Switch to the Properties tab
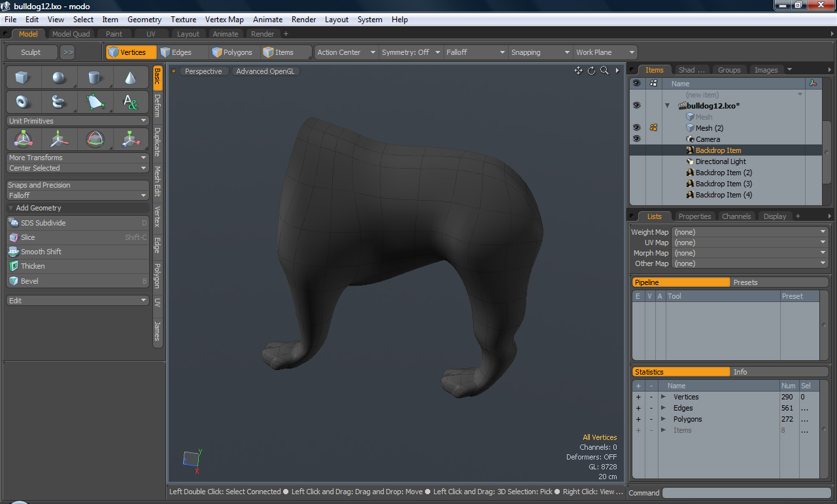Screen dimensions: 837x504 [694, 216]
